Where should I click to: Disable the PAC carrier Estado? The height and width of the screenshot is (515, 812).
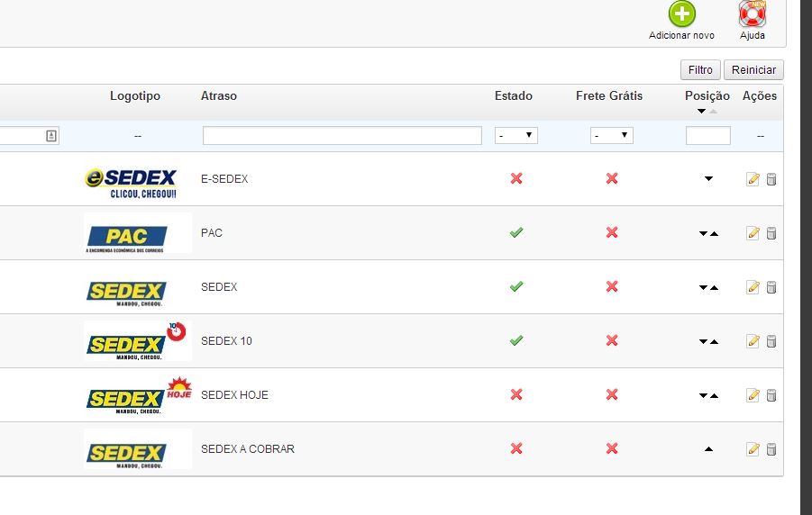pyautogui.click(x=516, y=232)
